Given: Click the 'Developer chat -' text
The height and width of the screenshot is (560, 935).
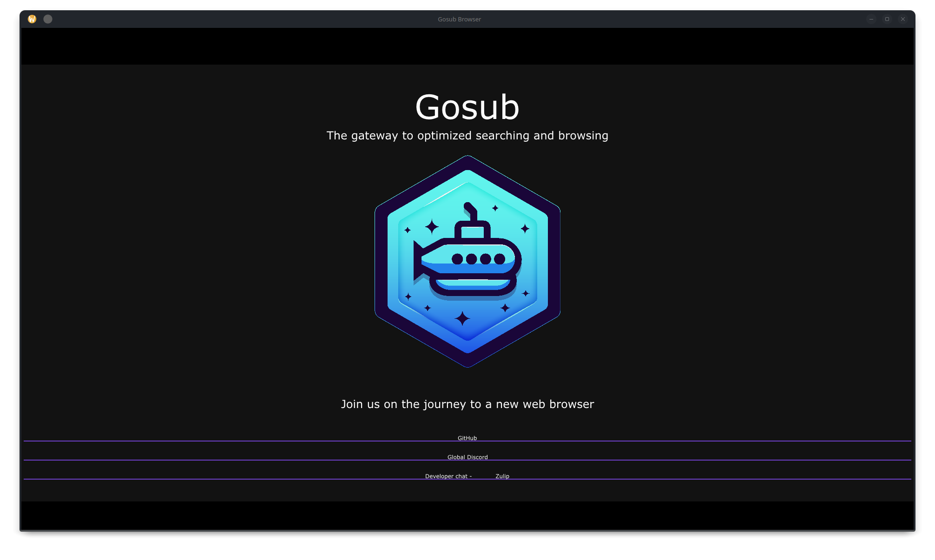Looking at the screenshot, I should [x=448, y=476].
